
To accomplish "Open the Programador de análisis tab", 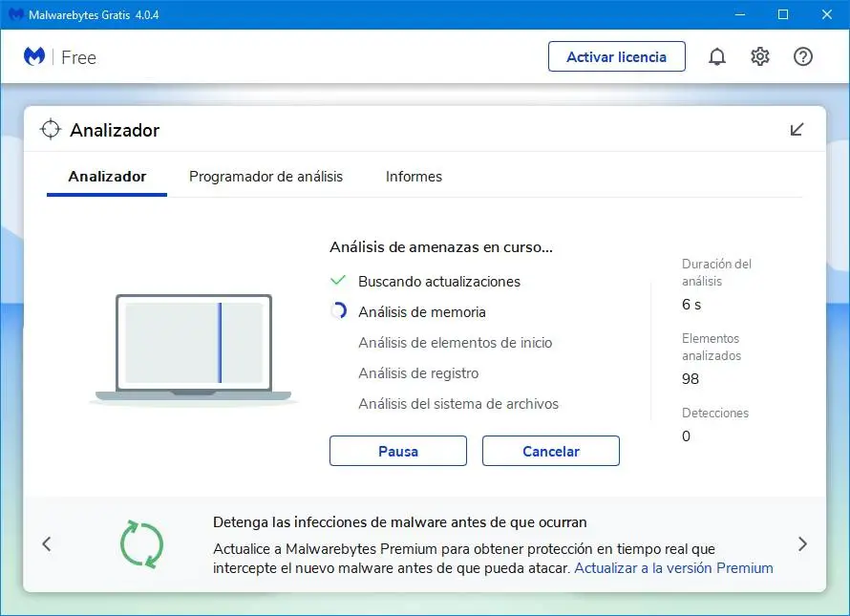I will coord(266,177).
